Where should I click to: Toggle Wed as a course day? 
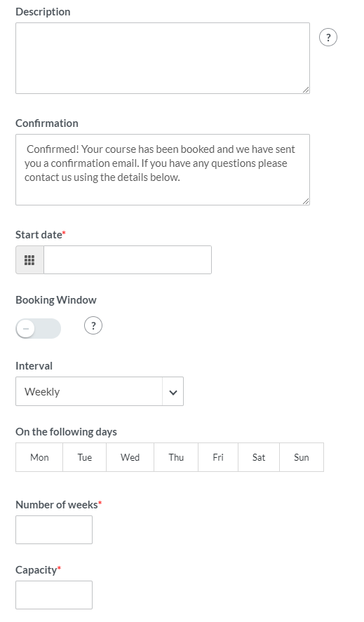click(x=130, y=457)
